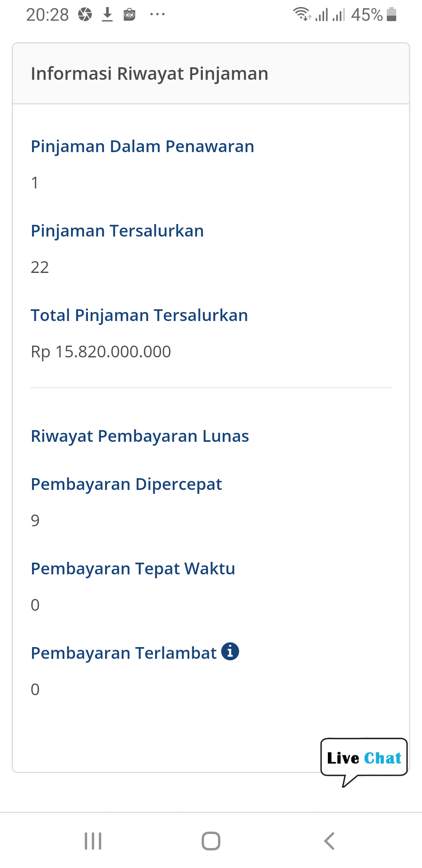
Task: Select the Riwayat Pembayaran Lunas section
Action: (140, 436)
